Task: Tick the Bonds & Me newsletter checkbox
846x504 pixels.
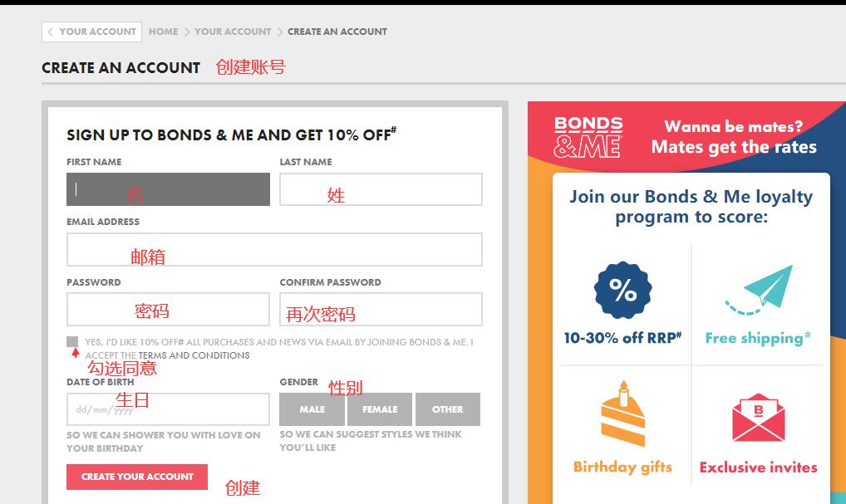Action: coord(72,342)
